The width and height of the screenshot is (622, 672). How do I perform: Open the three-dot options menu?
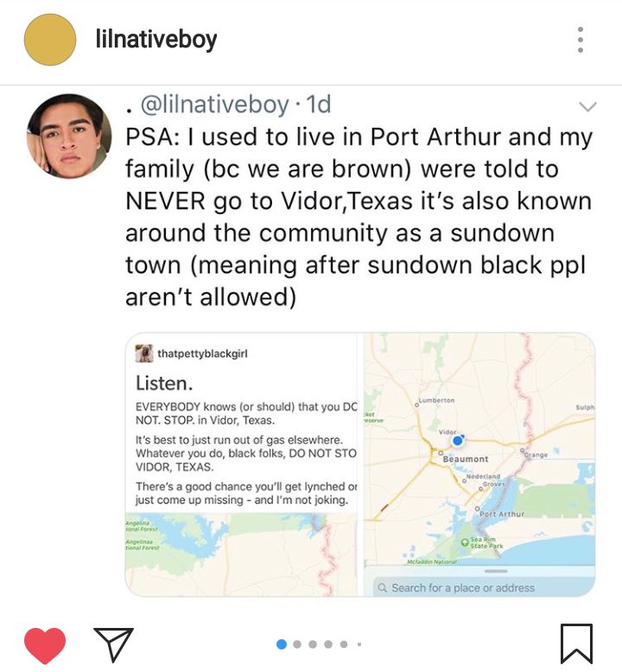581,40
